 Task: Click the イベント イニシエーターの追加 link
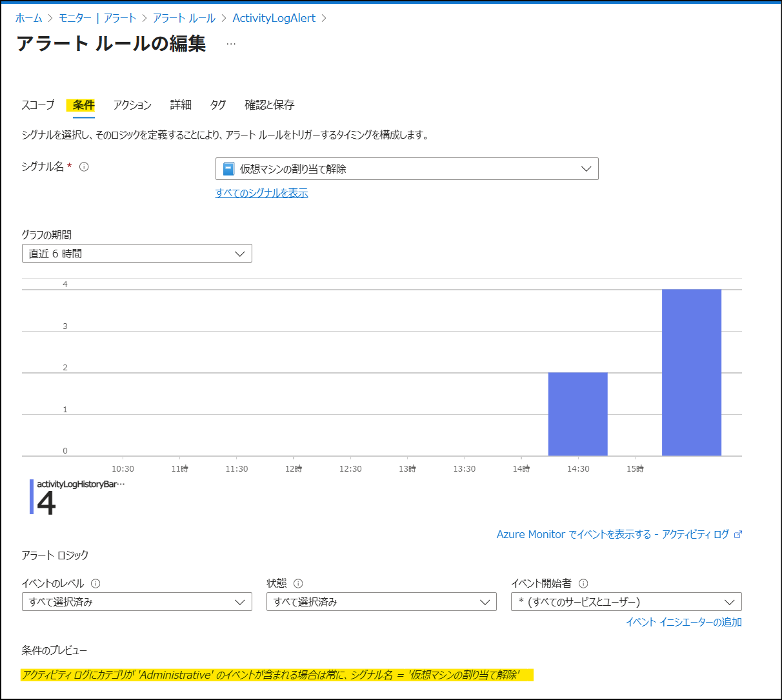click(684, 622)
